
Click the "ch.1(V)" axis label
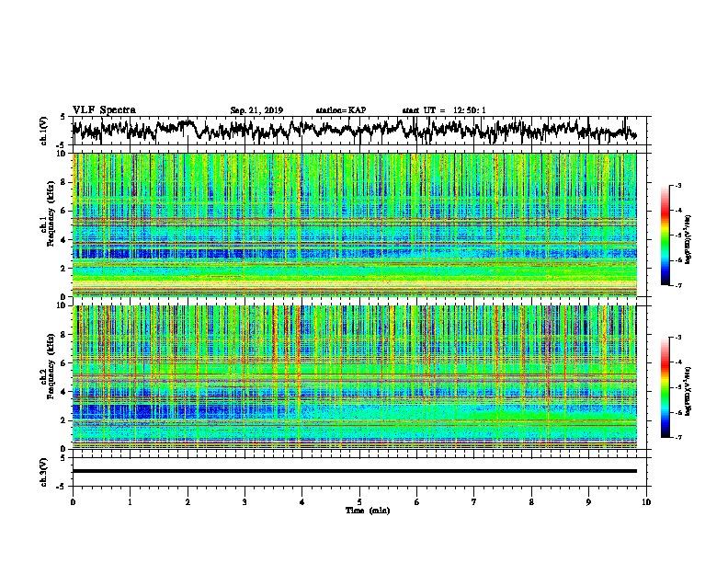coord(43,131)
